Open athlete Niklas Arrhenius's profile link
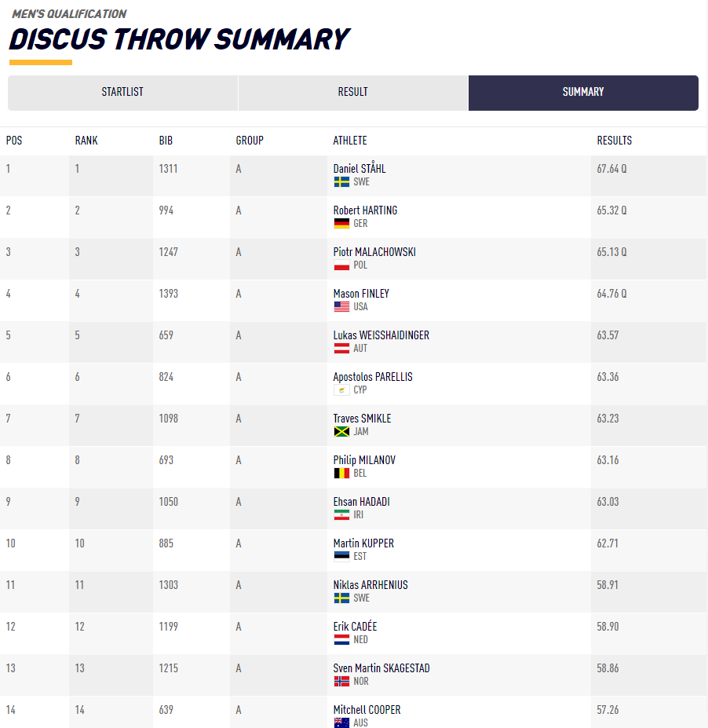Screen dimensions: 708x728 pyautogui.click(x=370, y=585)
